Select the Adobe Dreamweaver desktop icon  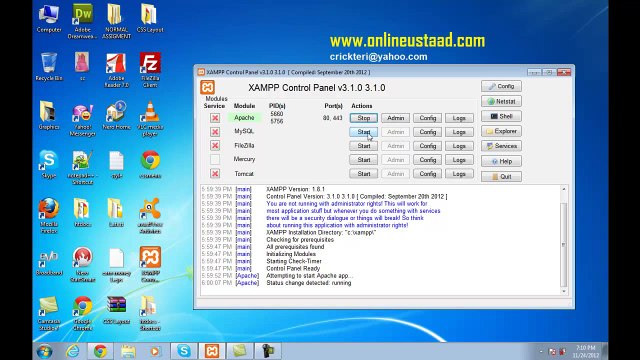82,21
